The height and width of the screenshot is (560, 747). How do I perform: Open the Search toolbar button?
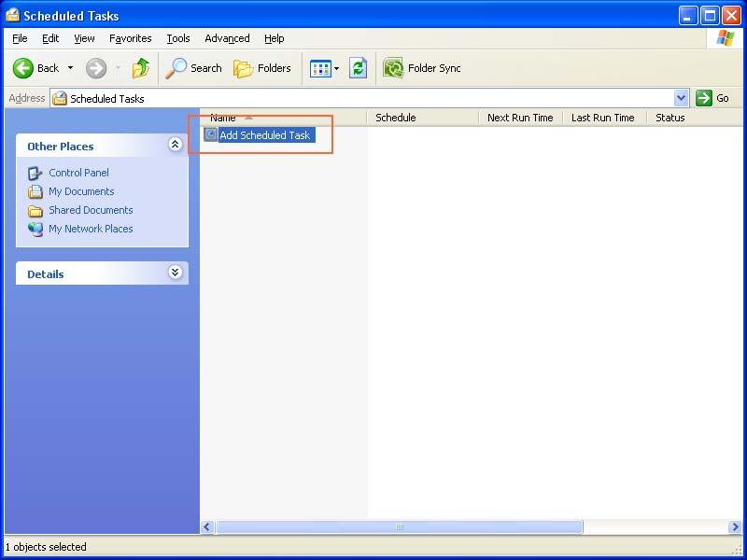194,68
